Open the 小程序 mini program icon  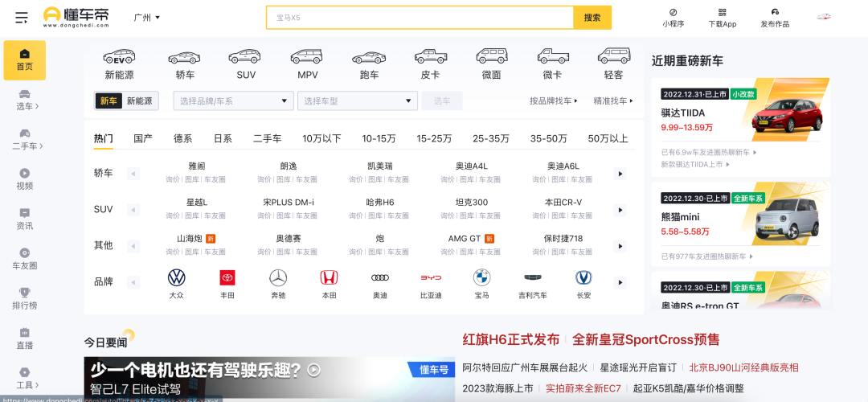pos(673,13)
